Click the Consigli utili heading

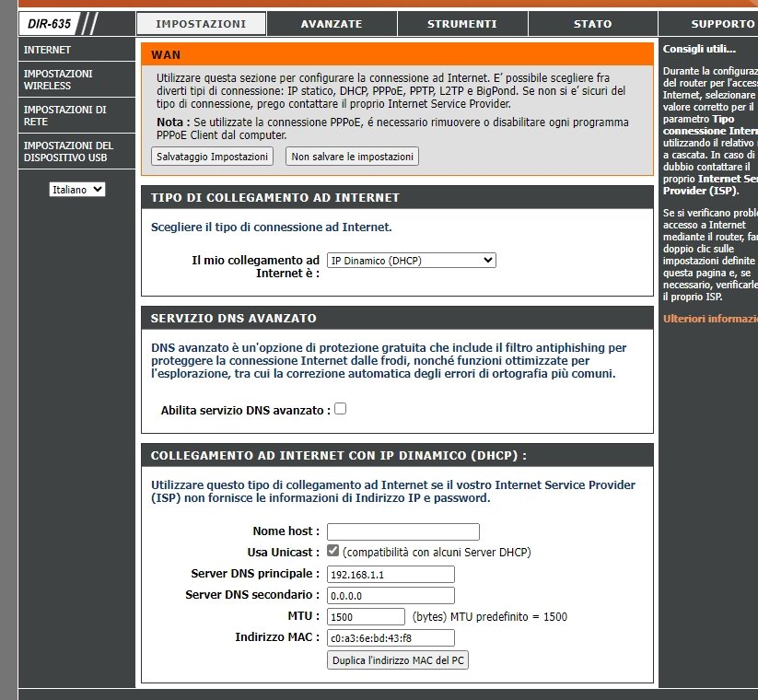click(x=699, y=49)
